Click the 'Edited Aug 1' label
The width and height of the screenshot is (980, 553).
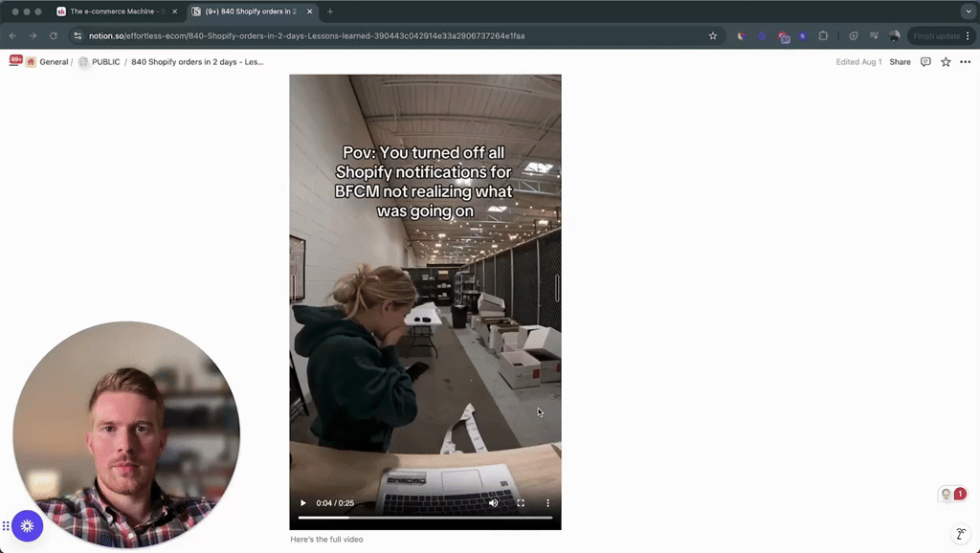(858, 62)
